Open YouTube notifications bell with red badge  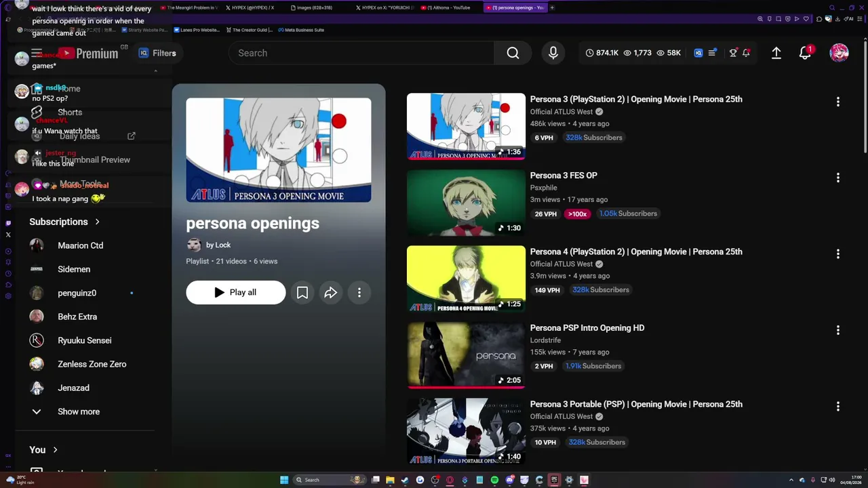pyautogui.click(x=806, y=53)
